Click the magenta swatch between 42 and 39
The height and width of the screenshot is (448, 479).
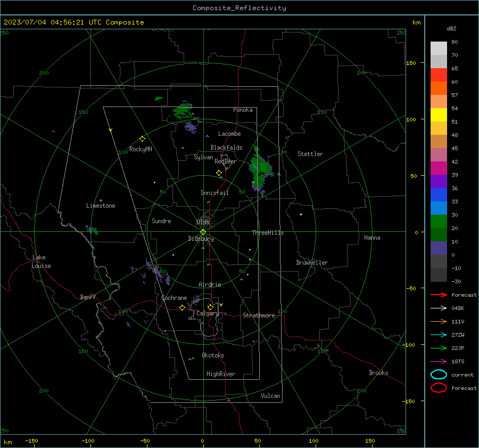click(439, 168)
